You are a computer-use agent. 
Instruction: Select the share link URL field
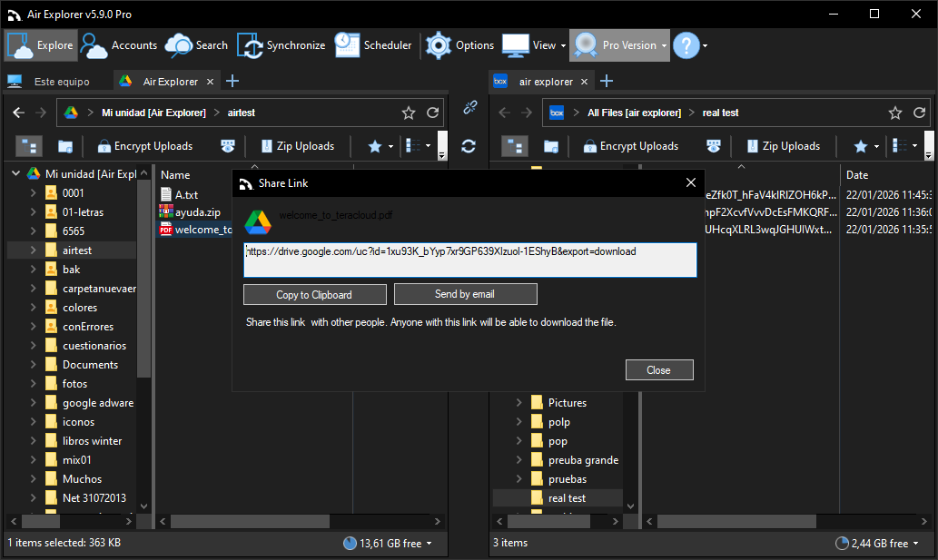click(x=469, y=260)
